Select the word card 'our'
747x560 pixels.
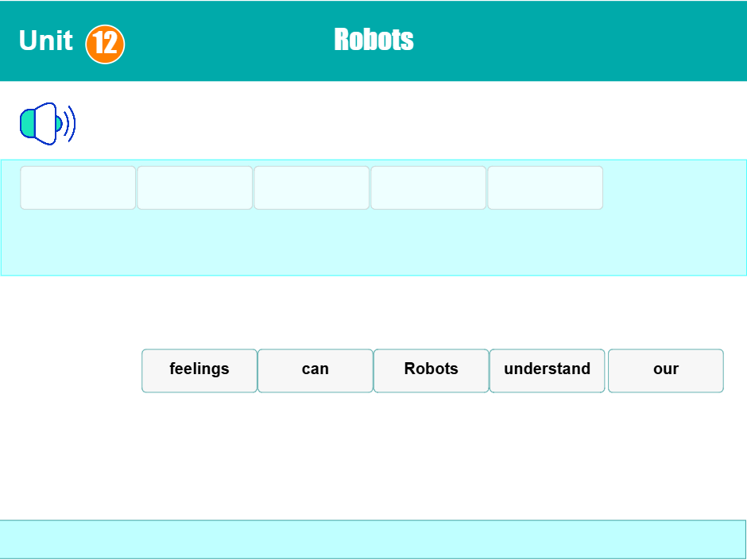pyautogui.click(x=665, y=369)
